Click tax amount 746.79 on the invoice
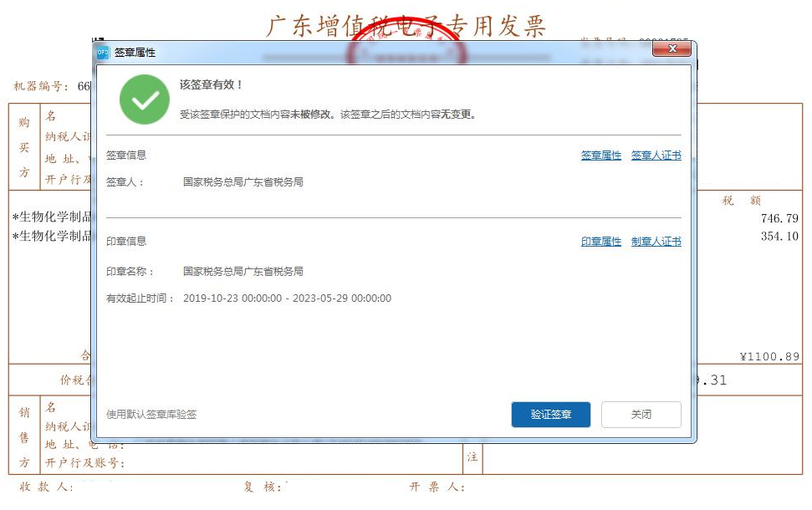 coord(779,218)
